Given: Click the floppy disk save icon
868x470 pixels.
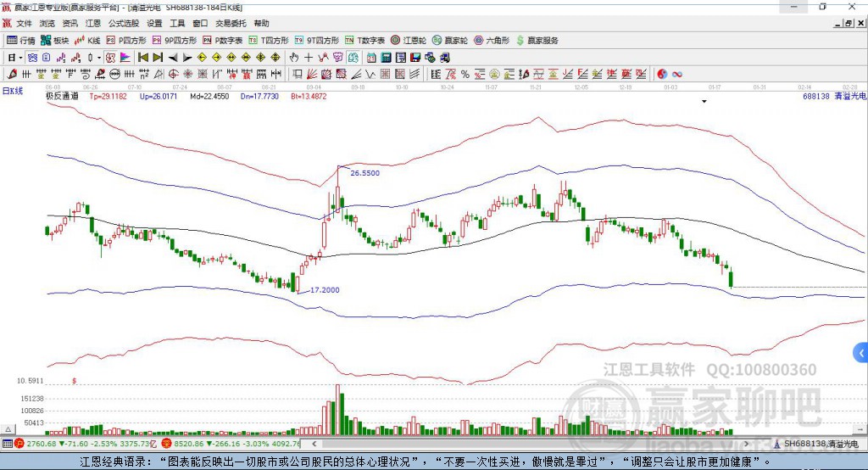Looking at the screenshot, I should tap(415, 58).
